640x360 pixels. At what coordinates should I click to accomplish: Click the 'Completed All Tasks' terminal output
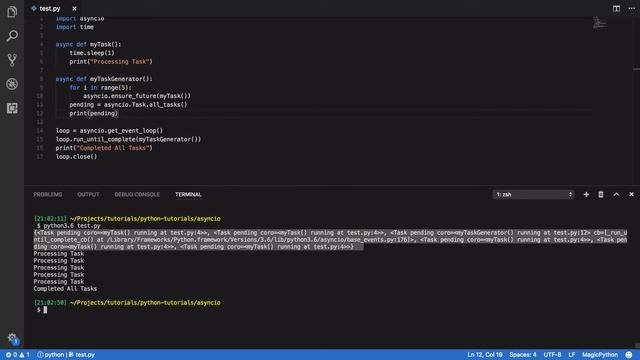65,289
